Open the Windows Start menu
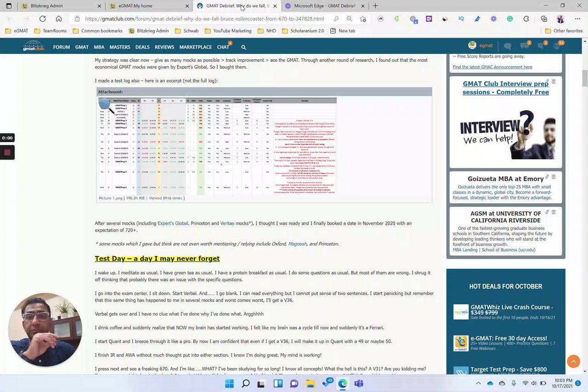The width and height of the screenshot is (588, 392). click(x=229, y=383)
